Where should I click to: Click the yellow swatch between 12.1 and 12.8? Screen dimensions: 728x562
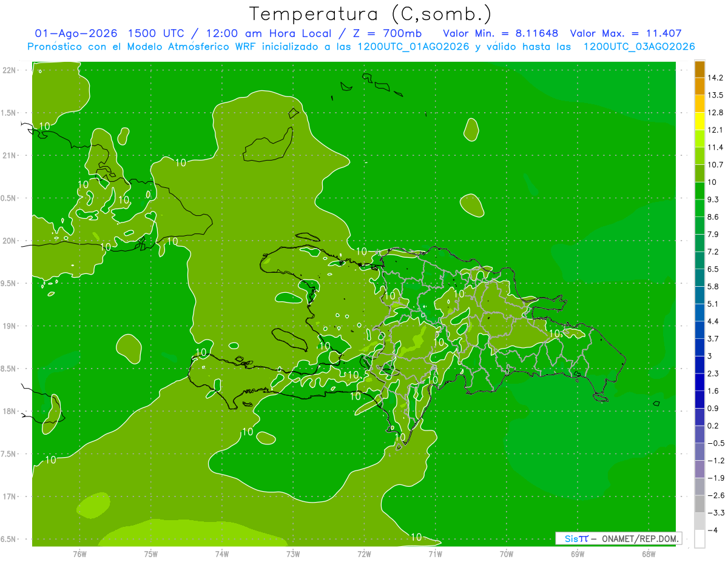point(699,121)
